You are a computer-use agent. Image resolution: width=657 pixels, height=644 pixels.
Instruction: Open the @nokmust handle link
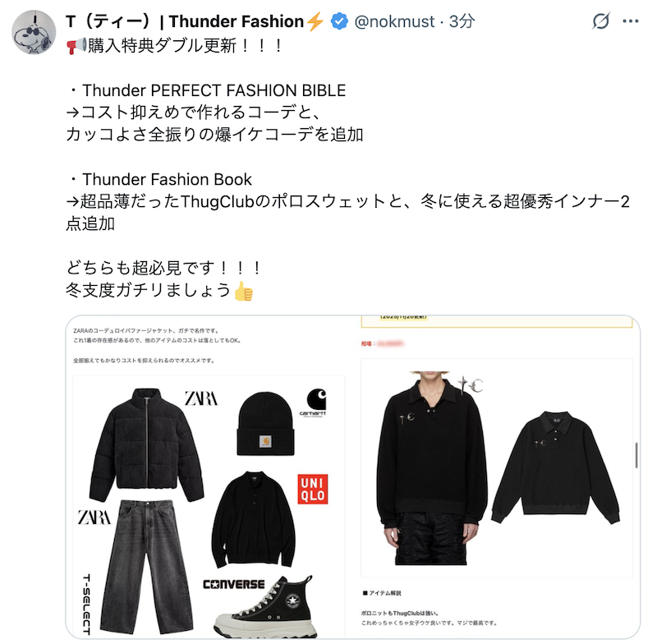pyautogui.click(x=394, y=21)
